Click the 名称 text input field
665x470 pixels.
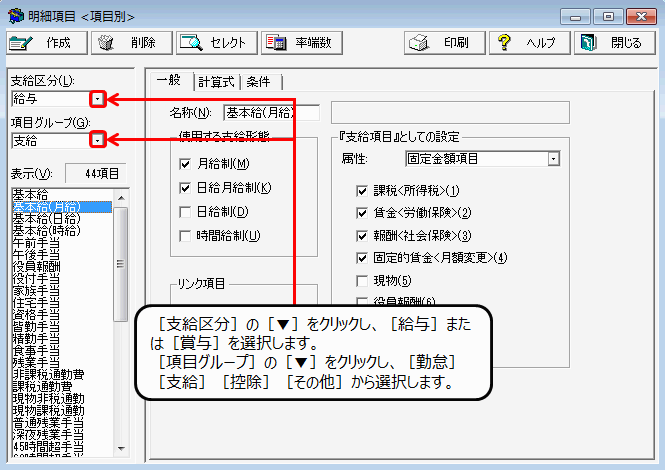click(x=270, y=112)
